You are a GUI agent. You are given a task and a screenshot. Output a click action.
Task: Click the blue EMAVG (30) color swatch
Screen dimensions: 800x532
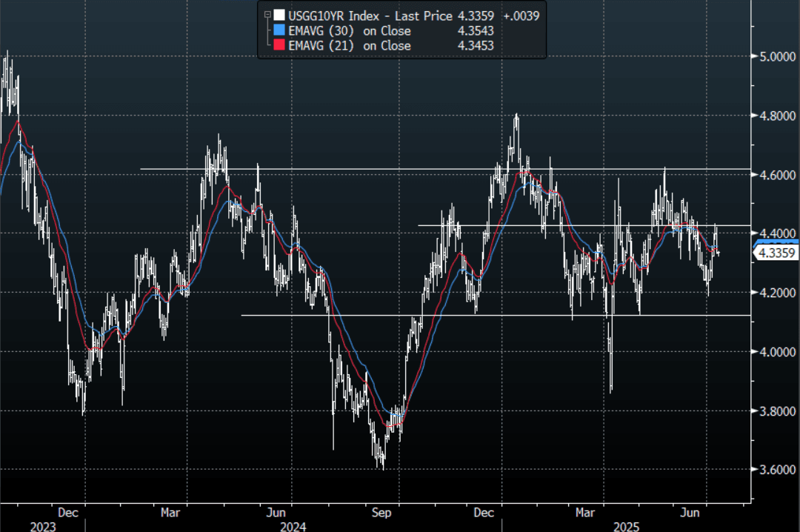click(x=279, y=30)
